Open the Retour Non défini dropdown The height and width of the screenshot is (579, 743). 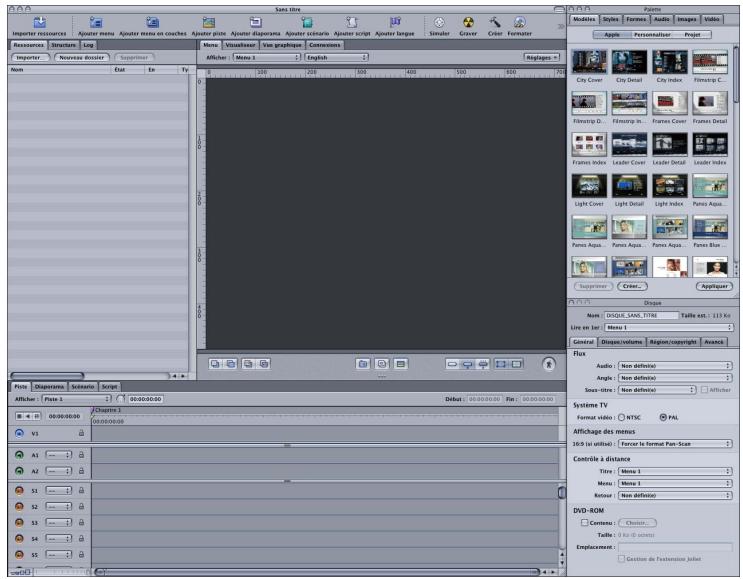click(675, 495)
